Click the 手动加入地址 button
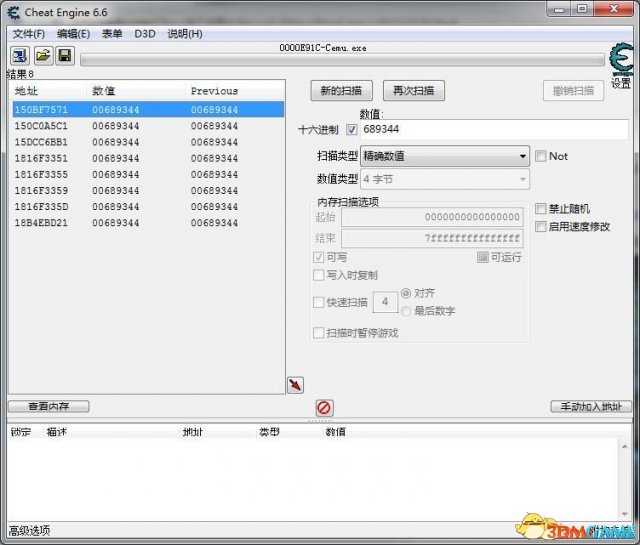 tap(591, 407)
